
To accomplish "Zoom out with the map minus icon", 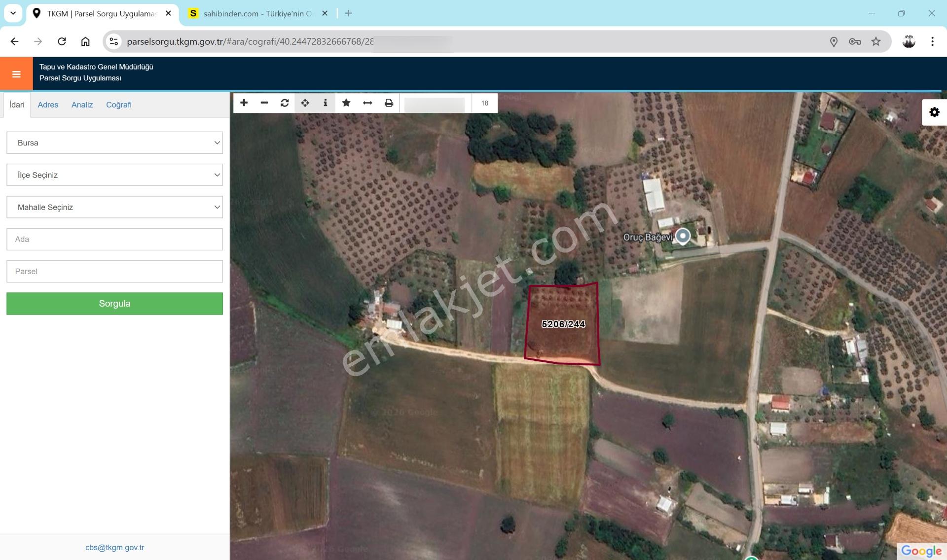I will (264, 103).
